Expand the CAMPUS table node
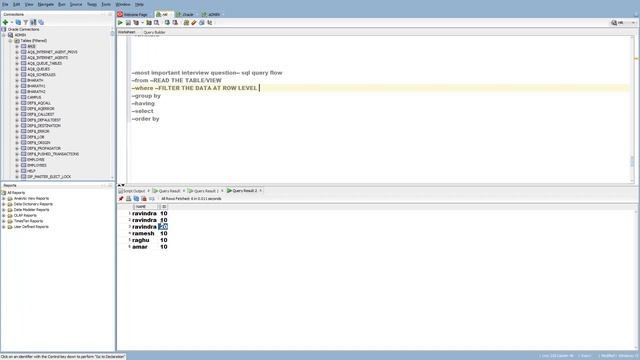Viewport: 640px width, 360px height. [17, 98]
